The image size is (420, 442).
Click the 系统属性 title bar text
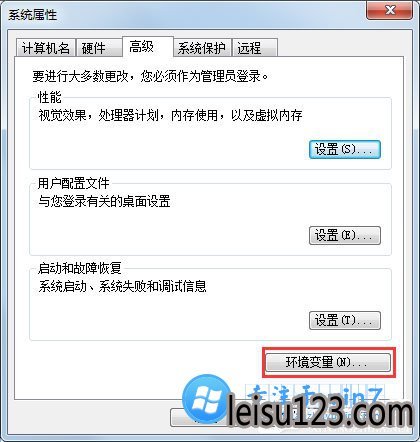[33, 15]
